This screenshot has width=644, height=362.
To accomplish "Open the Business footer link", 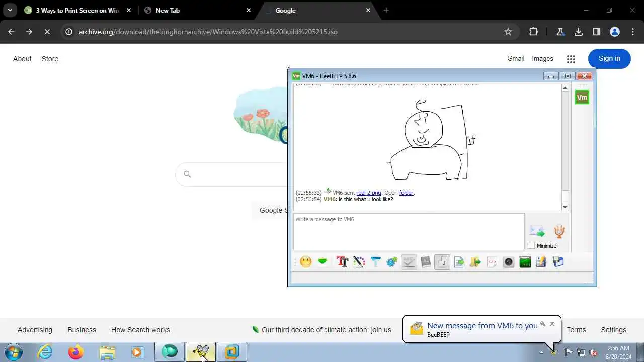I will (x=82, y=330).
